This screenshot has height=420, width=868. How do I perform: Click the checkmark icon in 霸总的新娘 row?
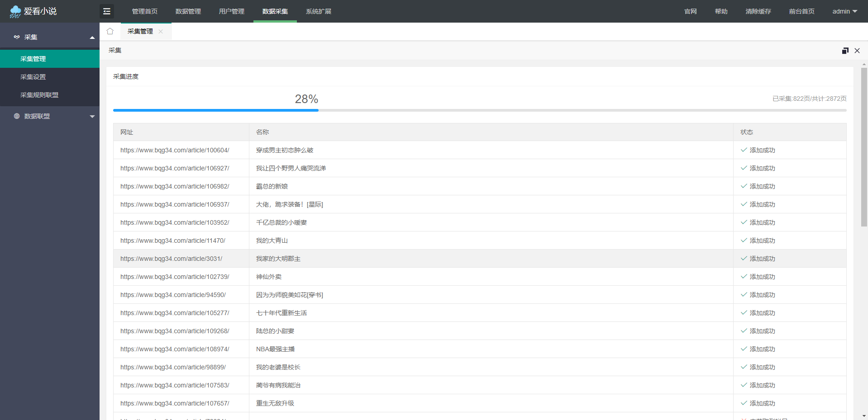[x=744, y=186]
